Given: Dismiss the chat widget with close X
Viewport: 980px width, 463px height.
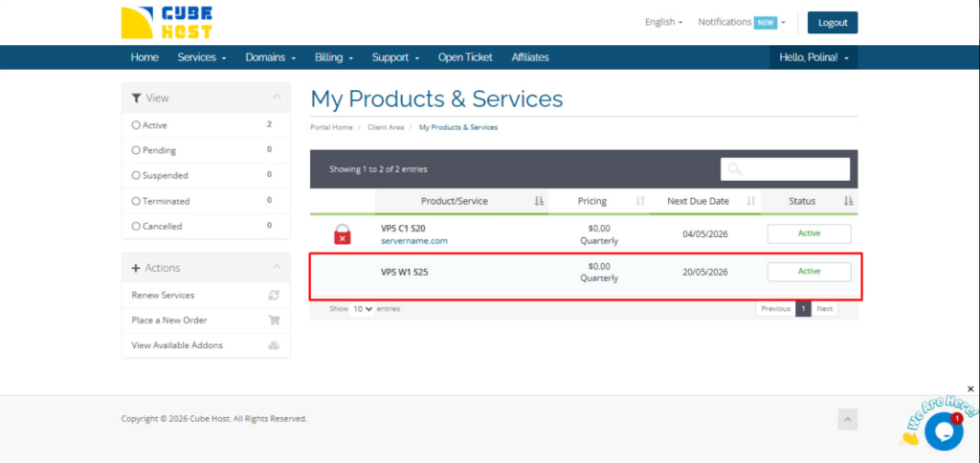Looking at the screenshot, I should click(969, 389).
